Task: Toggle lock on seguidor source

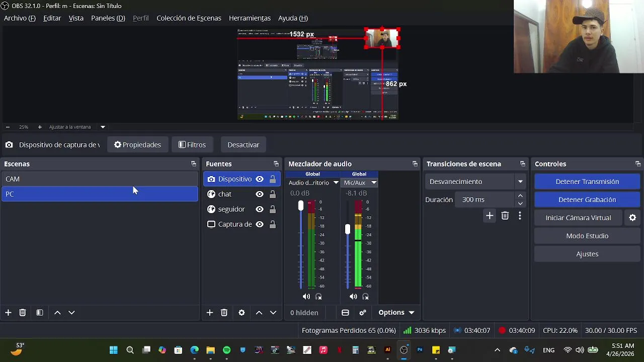Action: pyautogui.click(x=272, y=209)
